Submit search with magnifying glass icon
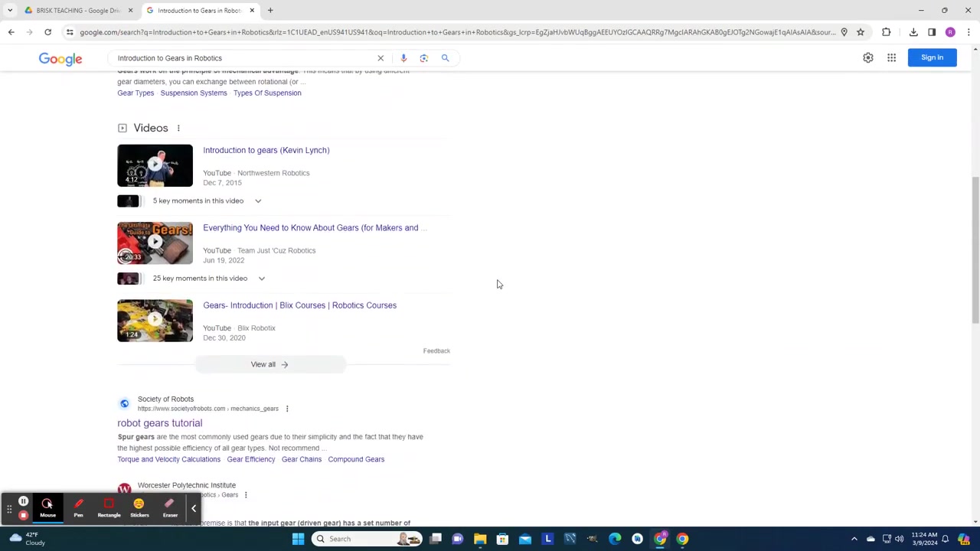Screen dimensions: 980x551 [445, 58]
